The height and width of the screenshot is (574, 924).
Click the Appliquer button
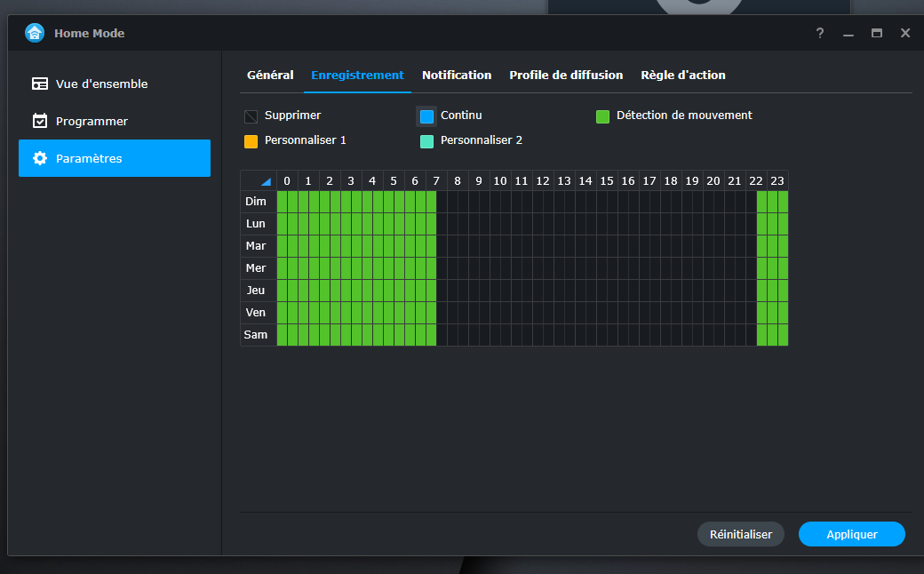coord(851,534)
